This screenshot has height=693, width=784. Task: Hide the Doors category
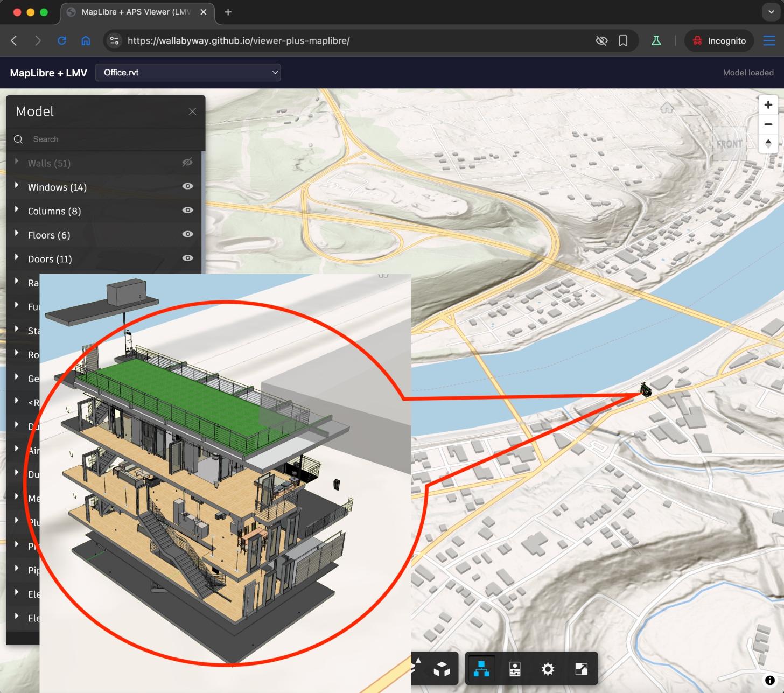point(187,258)
